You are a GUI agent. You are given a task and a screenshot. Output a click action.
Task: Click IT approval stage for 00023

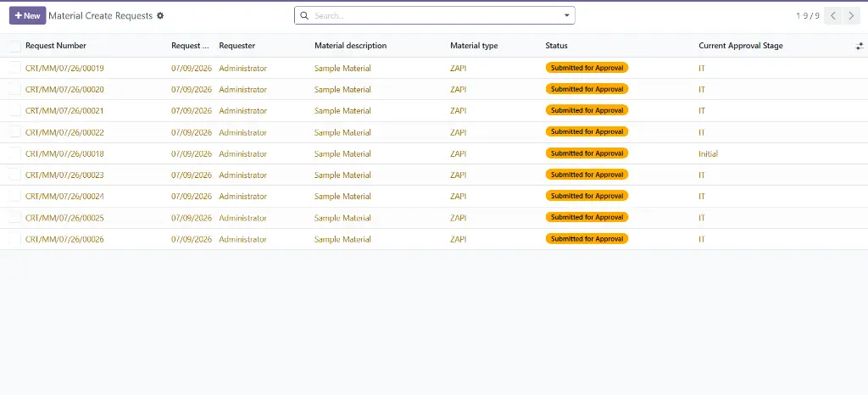tap(702, 175)
